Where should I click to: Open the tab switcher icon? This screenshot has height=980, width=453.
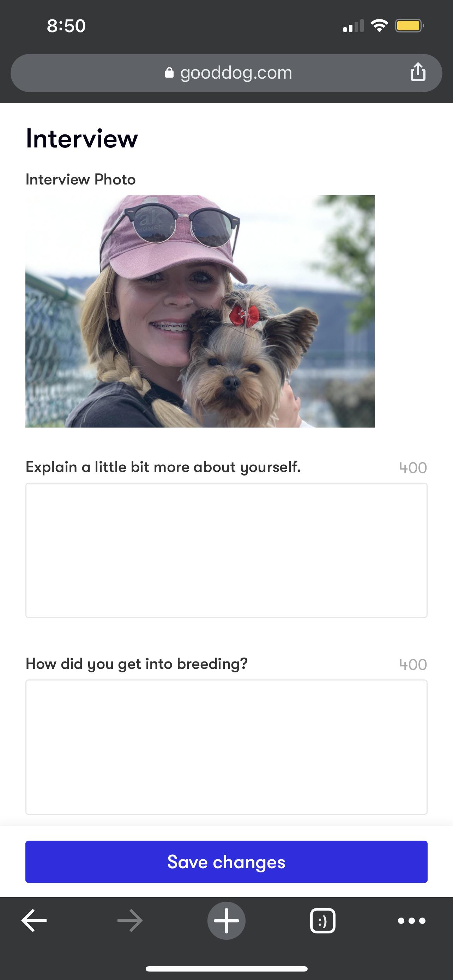[x=322, y=920]
